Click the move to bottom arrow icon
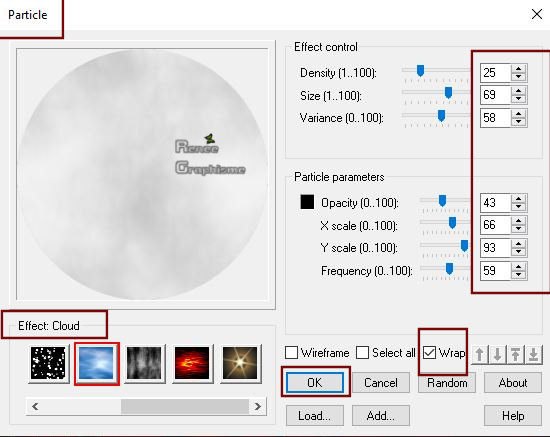This screenshot has height=437, width=550. pyautogui.click(x=534, y=354)
